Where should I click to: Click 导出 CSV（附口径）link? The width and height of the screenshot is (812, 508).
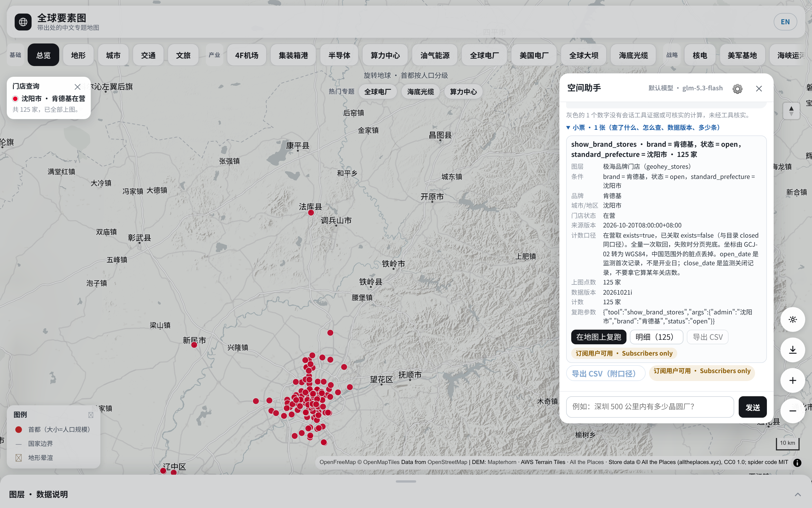point(606,374)
